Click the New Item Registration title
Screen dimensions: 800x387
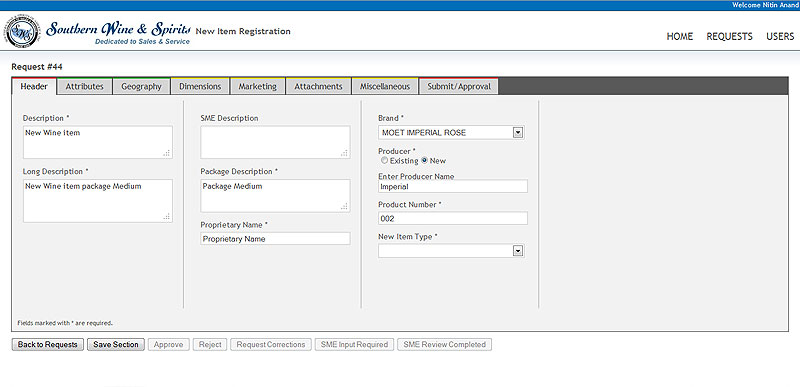coord(243,32)
